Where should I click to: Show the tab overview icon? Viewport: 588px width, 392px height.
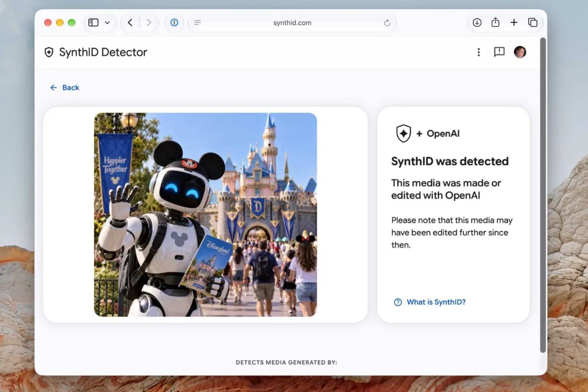tap(533, 23)
